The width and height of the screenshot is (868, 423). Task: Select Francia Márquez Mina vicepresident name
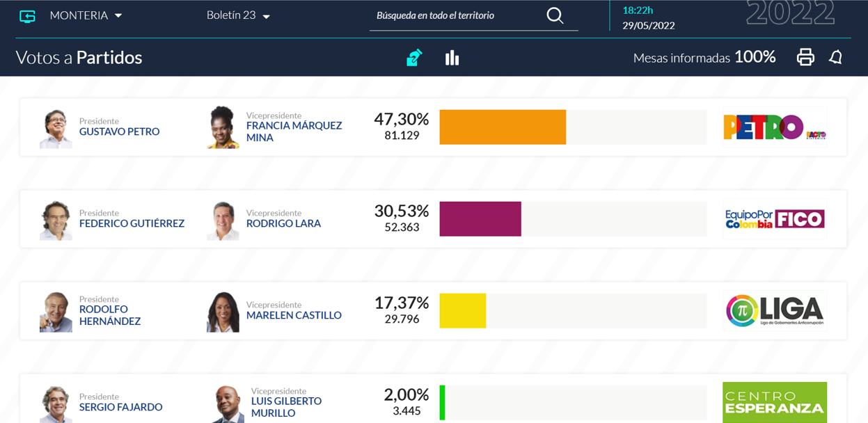tap(294, 131)
